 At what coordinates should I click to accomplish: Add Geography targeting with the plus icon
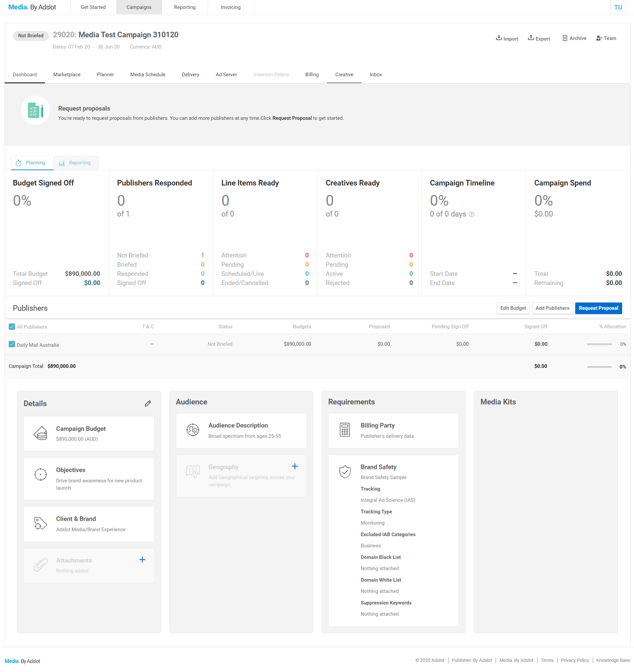[295, 466]
